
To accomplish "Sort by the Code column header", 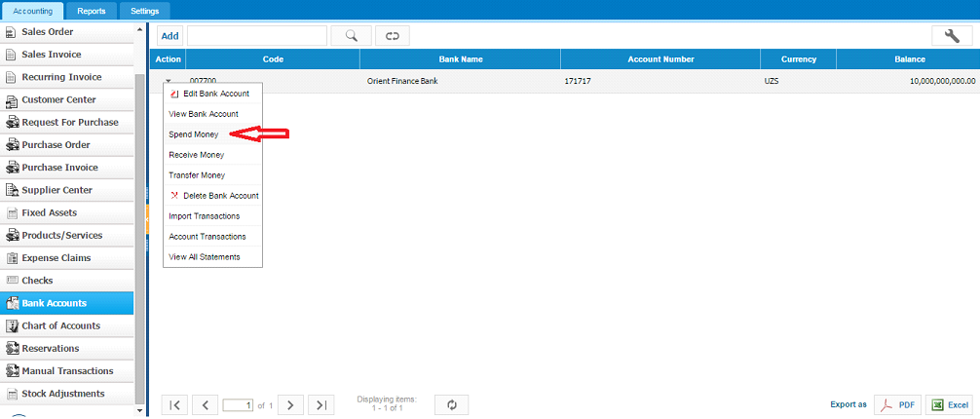I will [x=273, y=59].
